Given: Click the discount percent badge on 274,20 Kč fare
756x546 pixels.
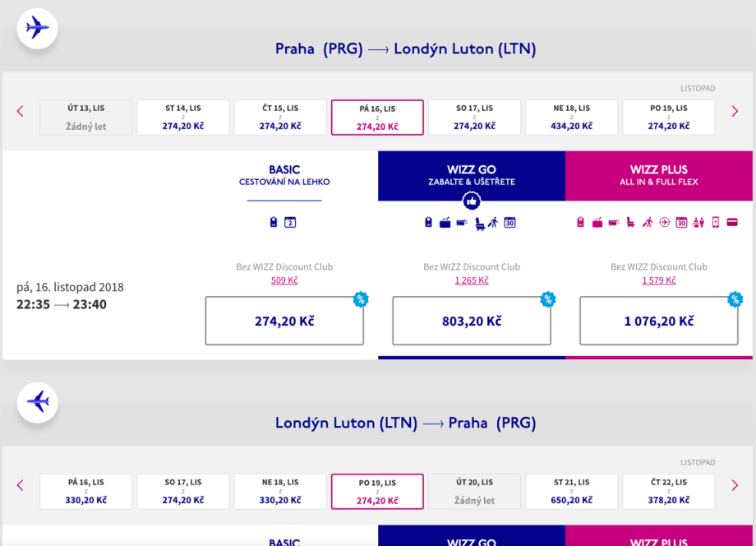Looking at the screenshot, I should click(x=360, y=299).
